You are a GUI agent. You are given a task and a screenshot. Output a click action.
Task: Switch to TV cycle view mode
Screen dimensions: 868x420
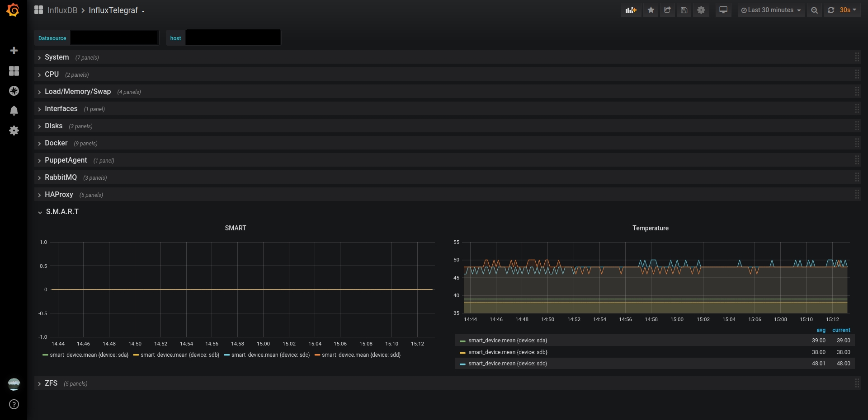click(x=723, y=10)
